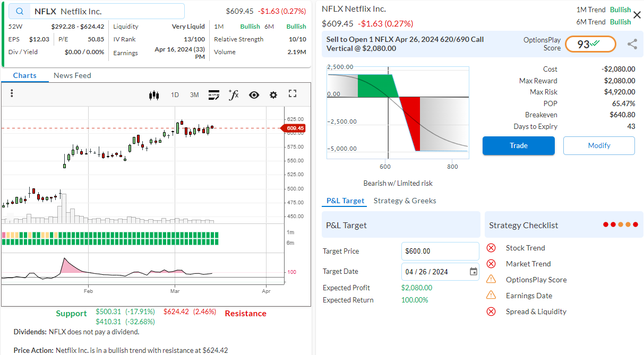Click the IV Rank 13/100 value
This screenshot has width=644, height=355.
pyautogui.click(x=194, y=39)
